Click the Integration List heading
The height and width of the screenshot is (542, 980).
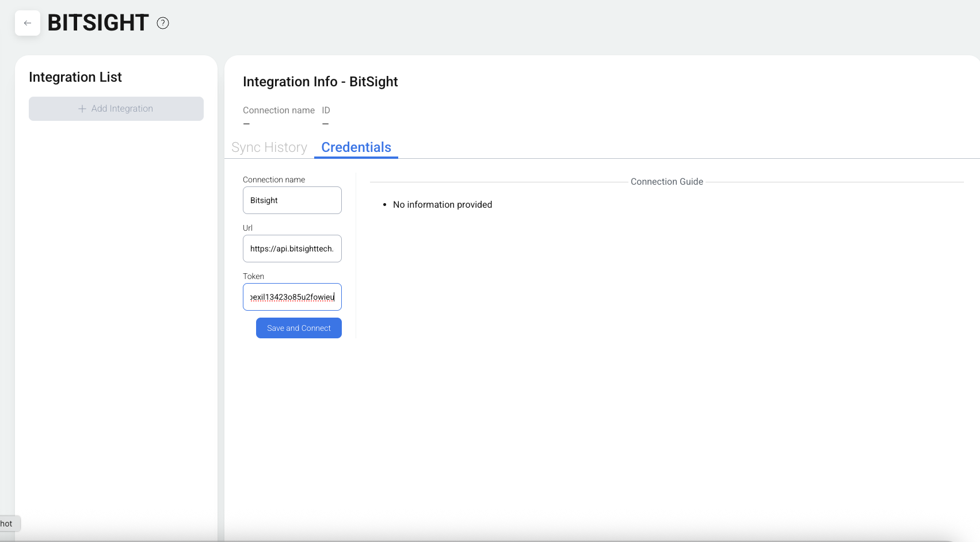click(x=75, y=77)
